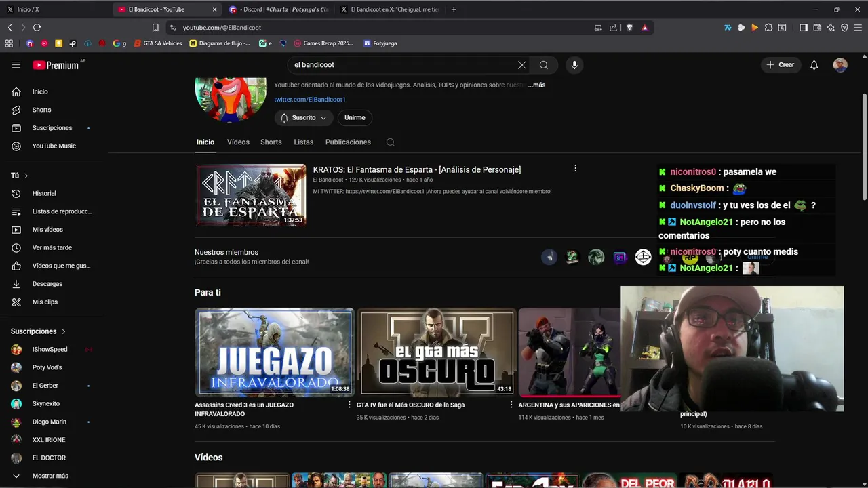
Task: Click the Unirme membership button
Action: click(x=355, y=118)
